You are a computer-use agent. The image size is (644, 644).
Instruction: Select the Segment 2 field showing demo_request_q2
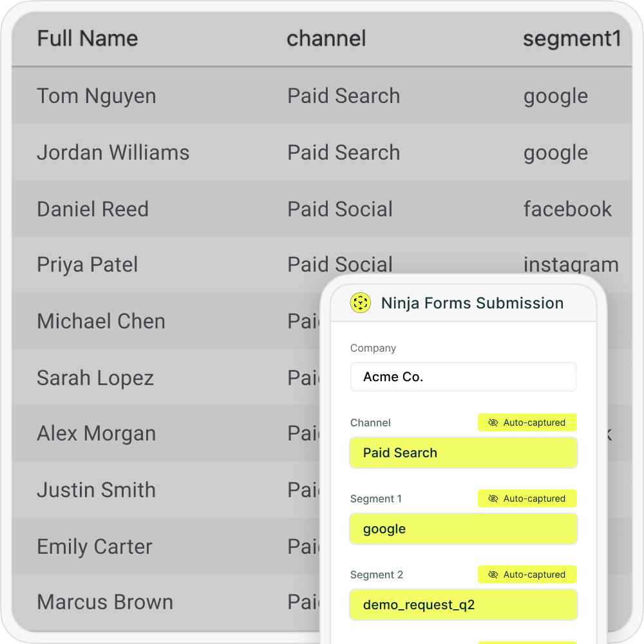[463, 605]
